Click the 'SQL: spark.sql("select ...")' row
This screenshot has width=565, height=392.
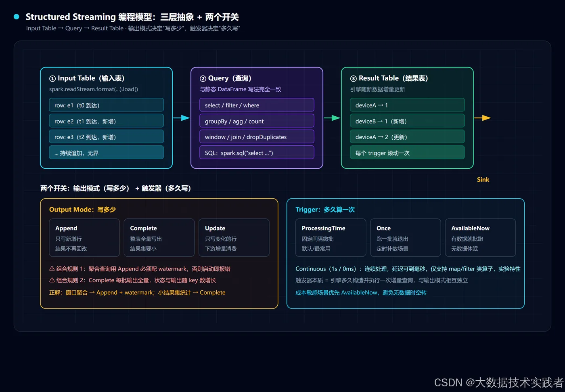coord(257,153)
